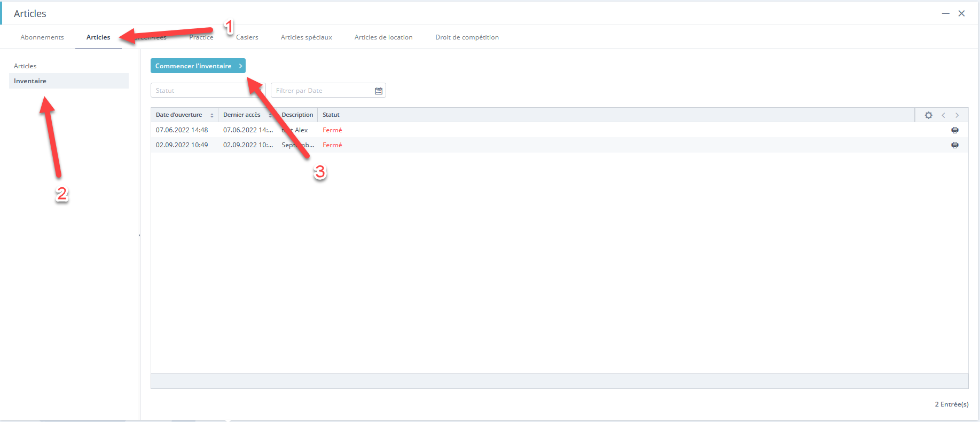Image resolution: width=980 pixels, height=422 pixels.
Task: Switch to Abonnements tab
Action: pos(42,37)
